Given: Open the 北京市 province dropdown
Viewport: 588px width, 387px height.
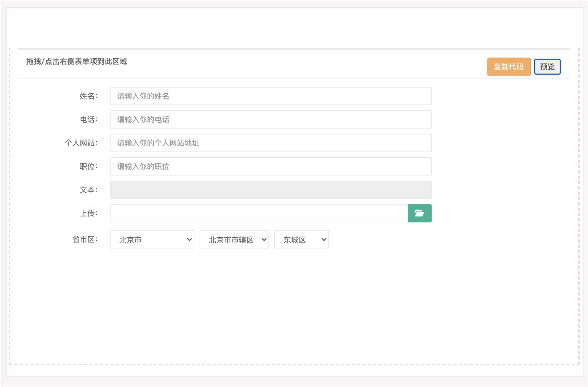Looking at the screenshot, I should [x=152, y=240].
